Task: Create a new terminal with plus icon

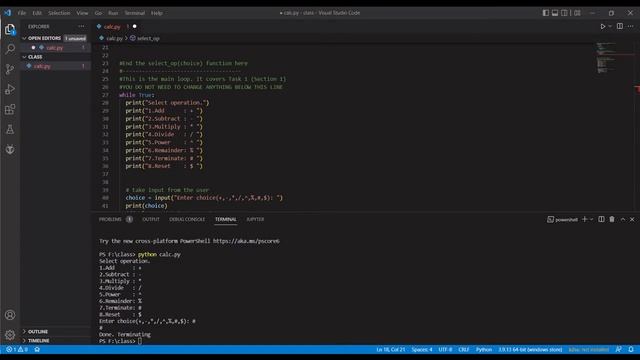Action: pyautogui.click(x=584, y=219)
